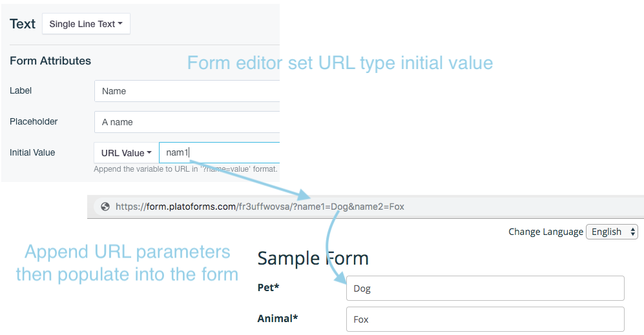
Task: Click the Text heading beside type dropdown
Action: pos(23,24)
